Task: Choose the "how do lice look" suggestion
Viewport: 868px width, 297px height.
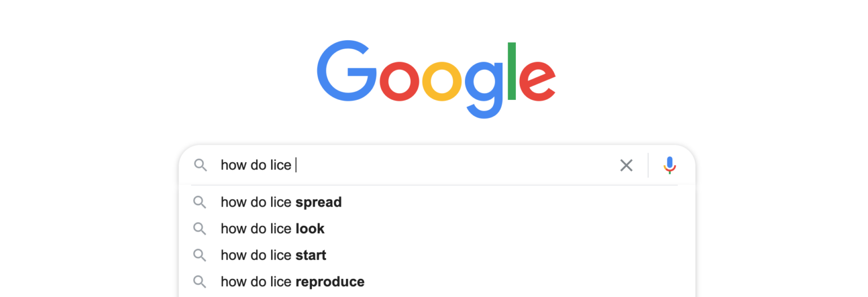Action: click(272, 229)
